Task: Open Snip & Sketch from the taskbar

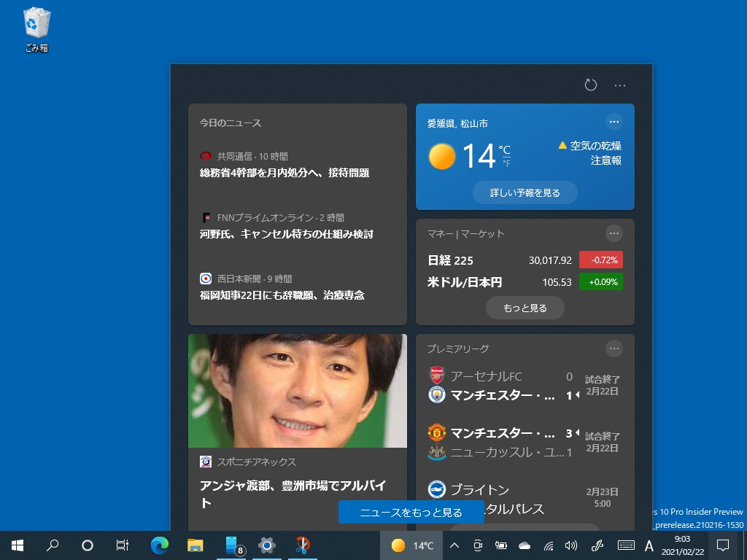Action: point(302,545)
